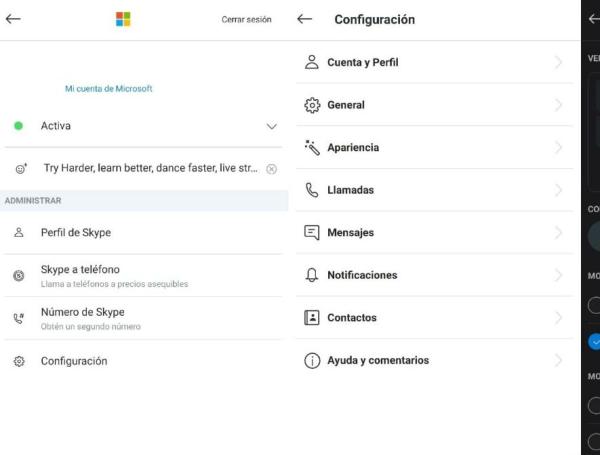Expand Cuenta y Perfil chevron

point(558,62)
